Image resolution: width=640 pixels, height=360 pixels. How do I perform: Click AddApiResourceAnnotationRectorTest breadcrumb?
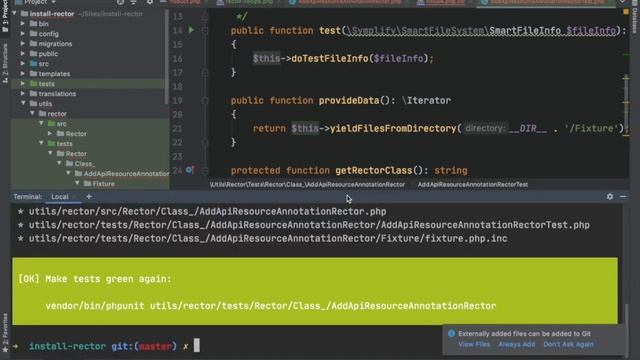[x=473, y=184]
